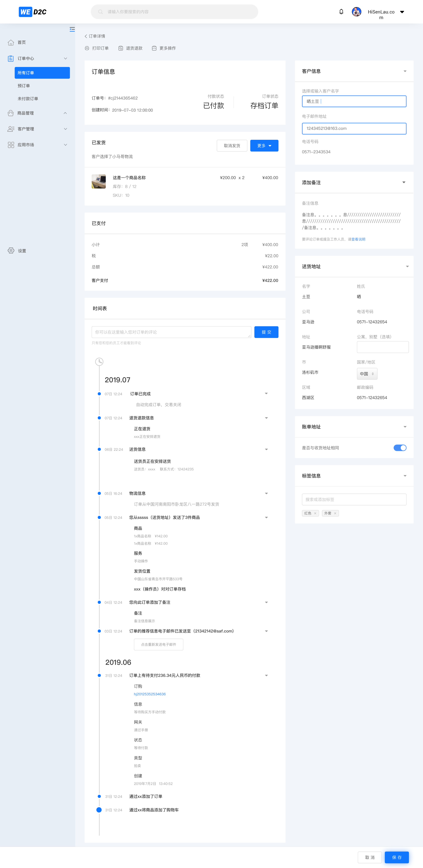Click the 取消发货 button

click(232, 146)
